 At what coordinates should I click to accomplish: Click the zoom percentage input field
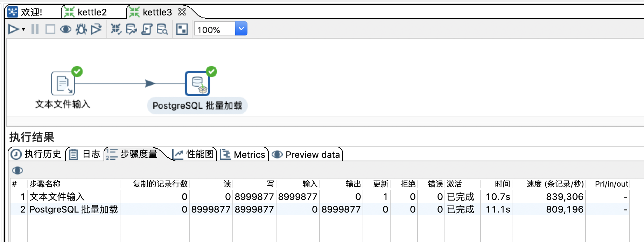(215, 29)
